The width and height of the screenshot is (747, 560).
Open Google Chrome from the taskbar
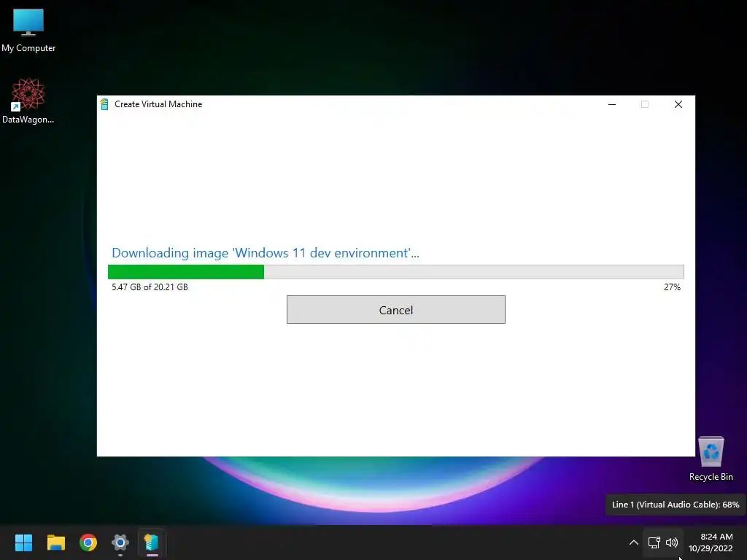click(x=88, y=542)
